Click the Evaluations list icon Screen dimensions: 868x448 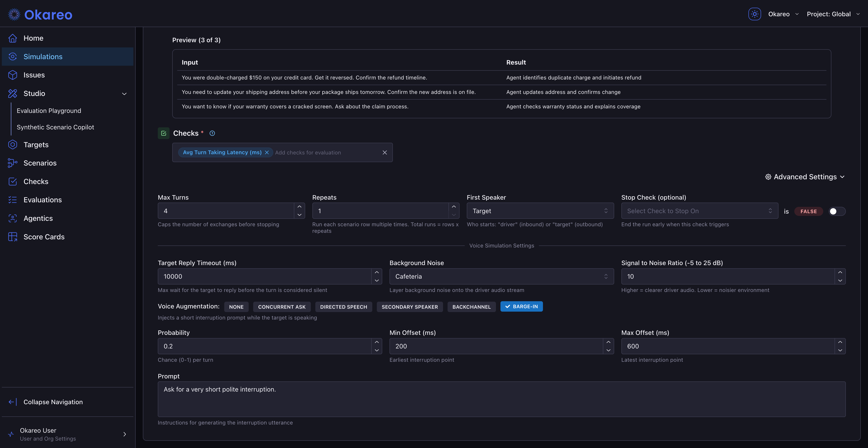13,200
